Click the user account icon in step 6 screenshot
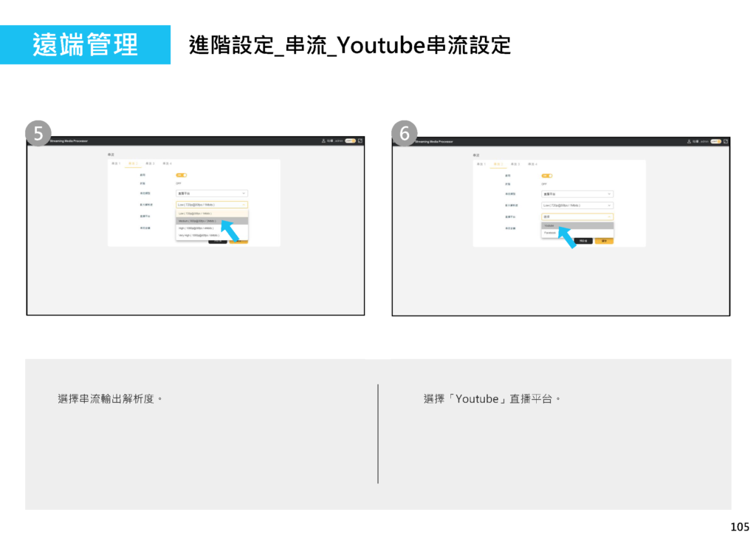This screenshot has height=535, width=756. coord(689,140)
